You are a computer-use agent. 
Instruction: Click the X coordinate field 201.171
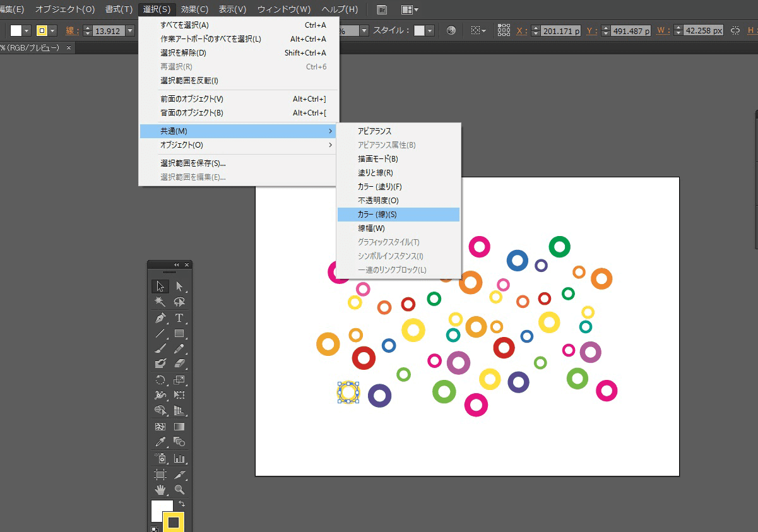560,30
